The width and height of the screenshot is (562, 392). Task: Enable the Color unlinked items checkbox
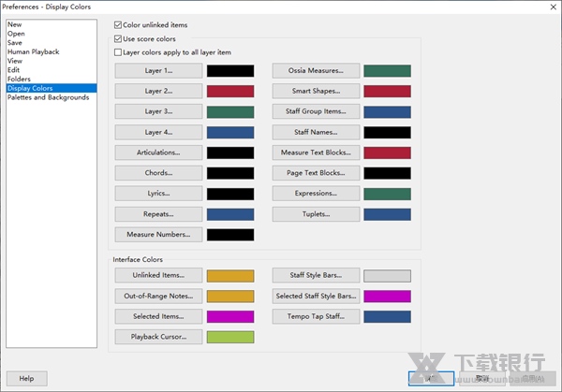click(118, 24)
